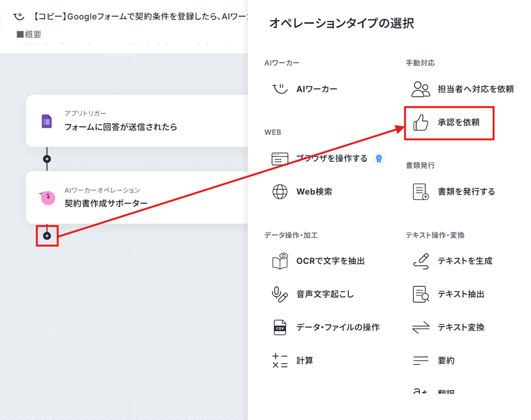Click the ブラウザを操作する browser window icon
Screen dimensions: 531x420
(x=280, y=159)
